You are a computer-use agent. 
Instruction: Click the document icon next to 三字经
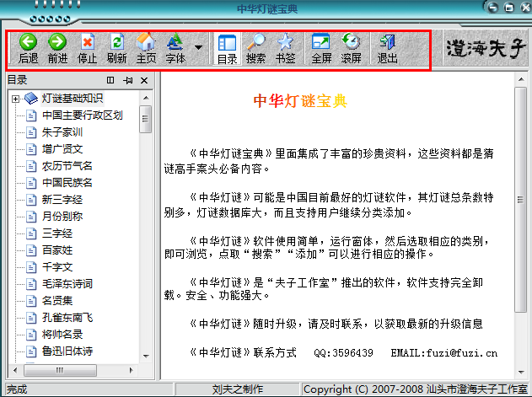[x=31, y=233]
